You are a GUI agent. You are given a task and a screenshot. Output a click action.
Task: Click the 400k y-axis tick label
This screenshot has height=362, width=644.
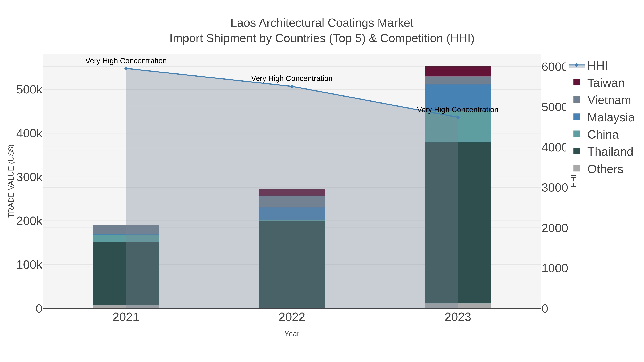(x=29, y=133)
